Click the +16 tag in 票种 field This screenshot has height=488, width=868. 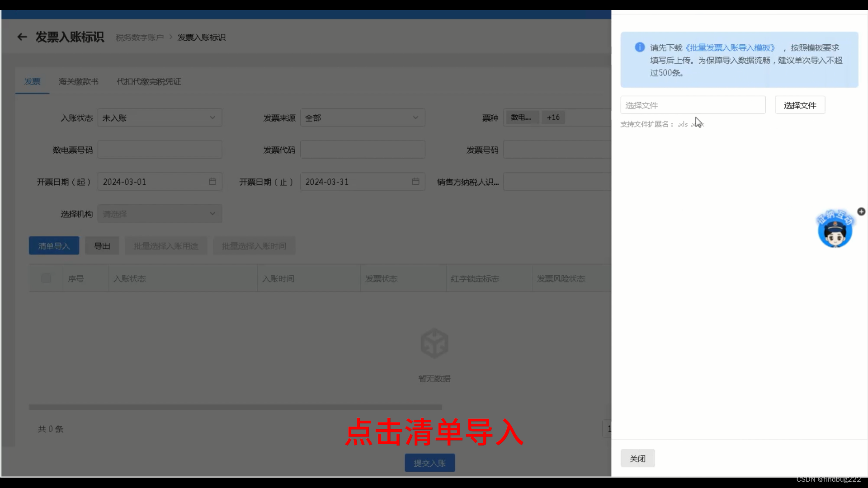tap(553, 117)
